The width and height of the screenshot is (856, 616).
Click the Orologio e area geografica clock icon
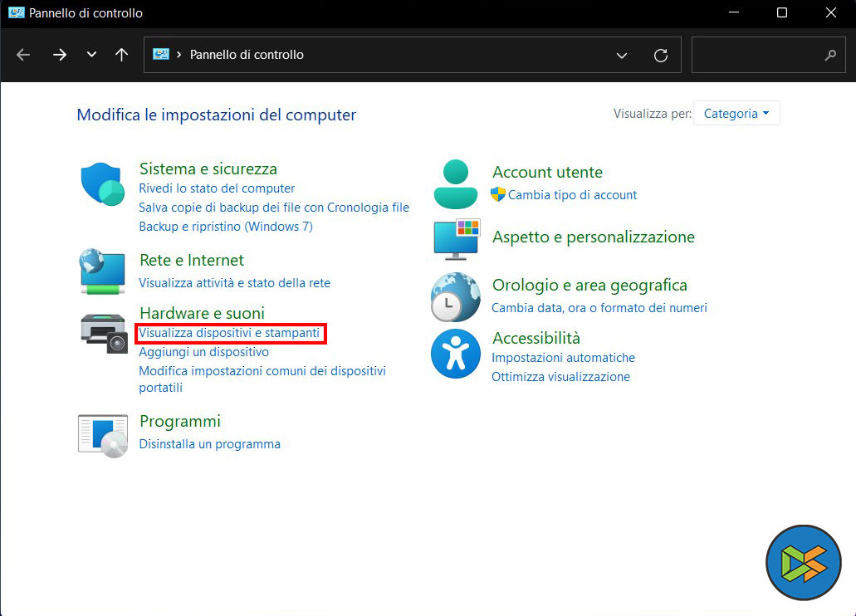coord(455,297)
